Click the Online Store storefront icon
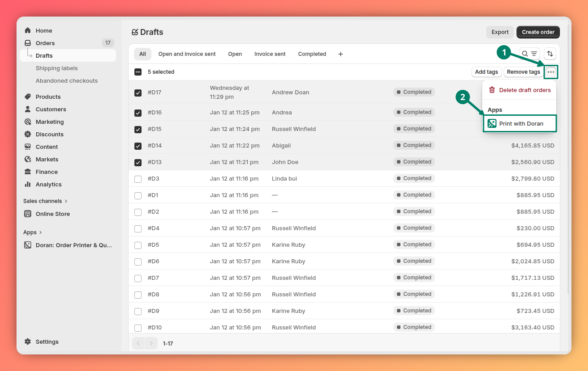588x371 pixels. click(x=28, y=214)
